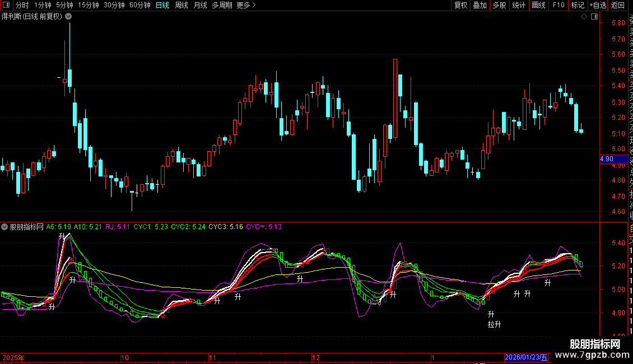
Task: Click the 股朋指标网 indicator name
Action: pos(27,227)
